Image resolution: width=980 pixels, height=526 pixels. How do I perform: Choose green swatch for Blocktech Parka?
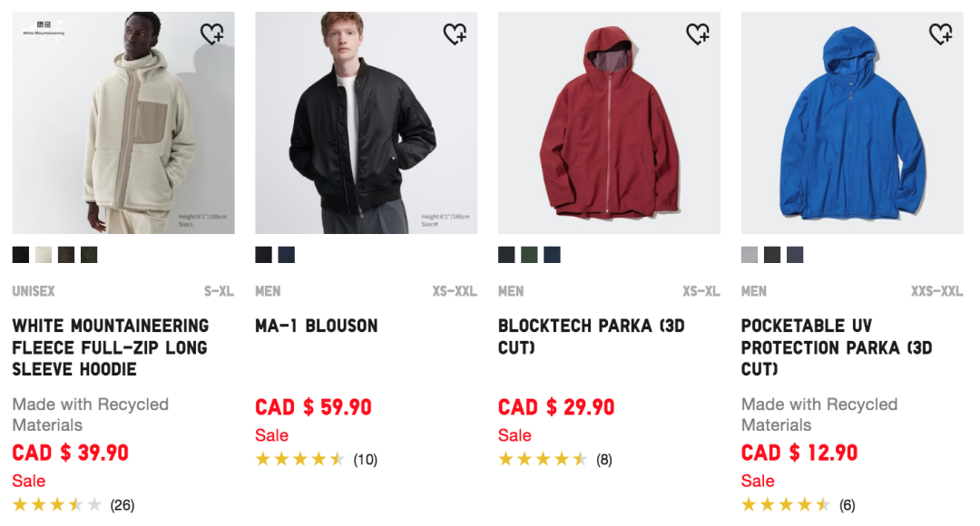529,255
